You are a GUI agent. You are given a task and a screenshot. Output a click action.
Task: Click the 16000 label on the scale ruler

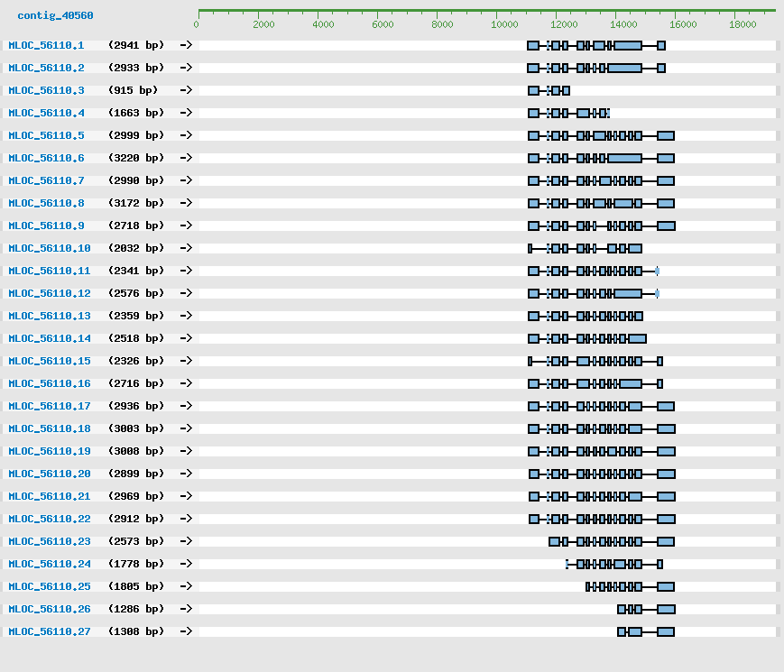(683, 24)
